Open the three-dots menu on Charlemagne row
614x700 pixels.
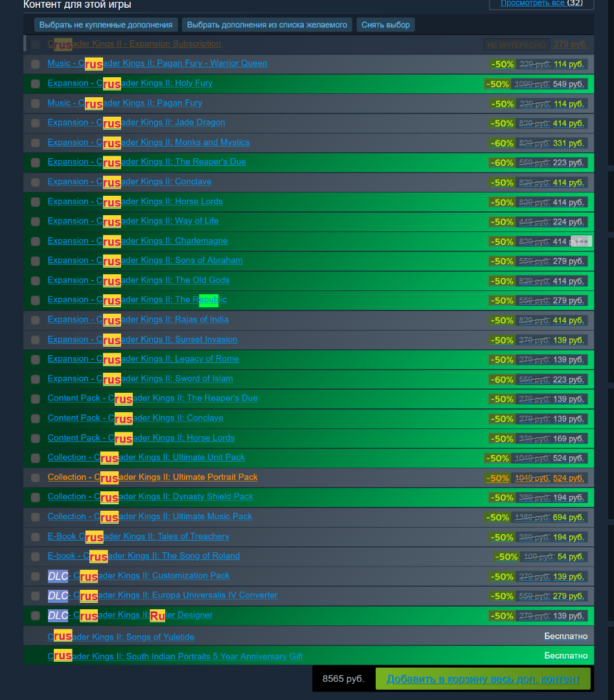coord(582,242)
